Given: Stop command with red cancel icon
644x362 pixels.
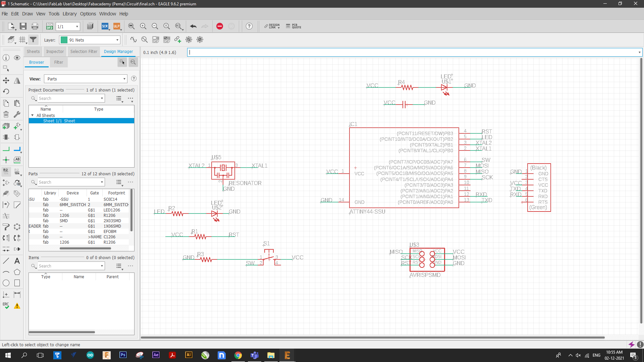Looking at the screenshot, I should 220,26.
